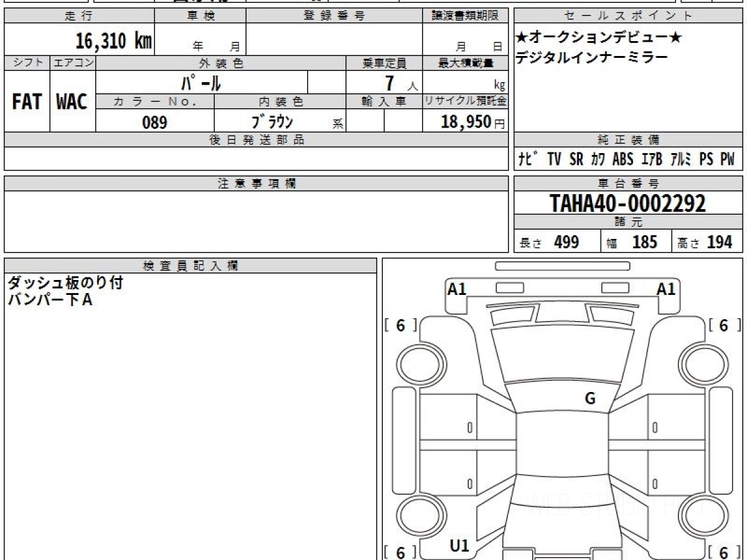Select the バンパー下A inspector note
This screenshot has height=560, width=747.
[50, 300]
